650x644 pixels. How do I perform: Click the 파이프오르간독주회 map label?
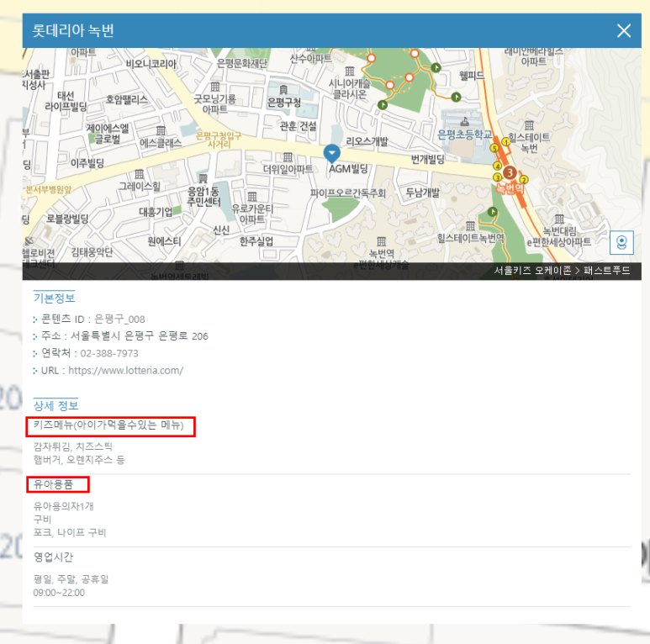pyautogui.click(x=348, y=193)
